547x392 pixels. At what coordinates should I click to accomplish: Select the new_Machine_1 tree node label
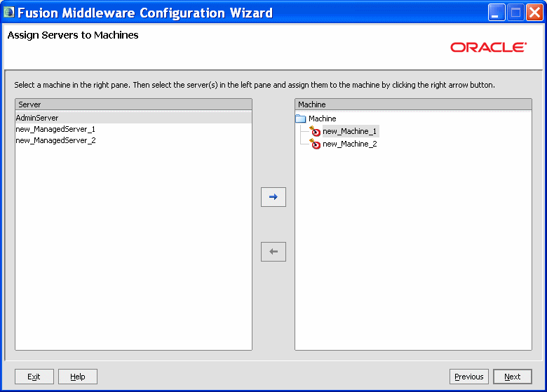tap(349, 131)
